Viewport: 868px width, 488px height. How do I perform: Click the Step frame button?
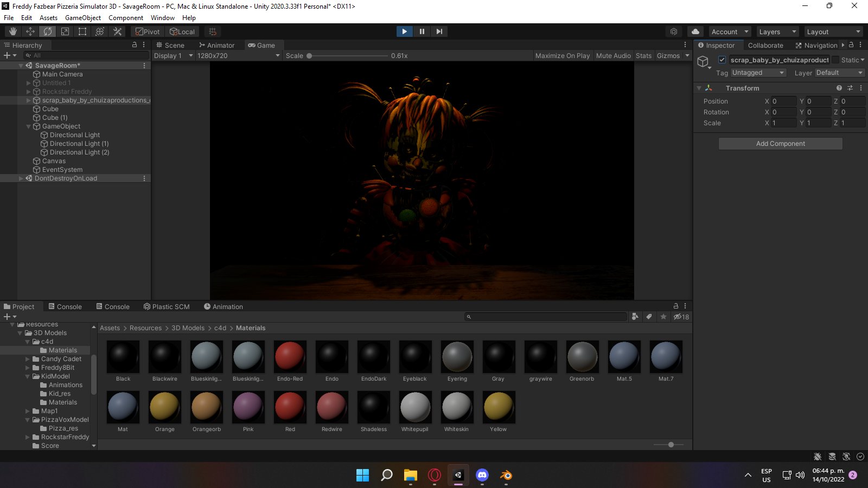(439, 31)
